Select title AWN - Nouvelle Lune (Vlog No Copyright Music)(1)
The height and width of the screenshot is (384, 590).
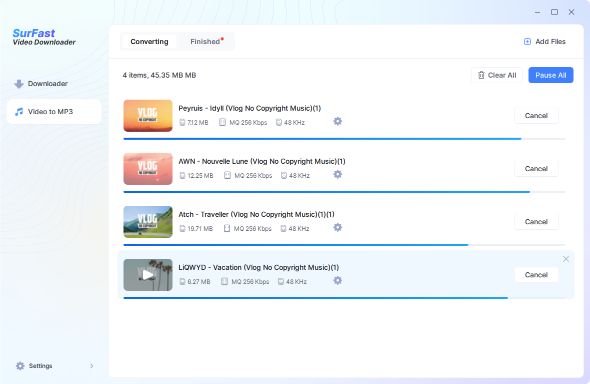pyautogui.click(x=262, y=161)
